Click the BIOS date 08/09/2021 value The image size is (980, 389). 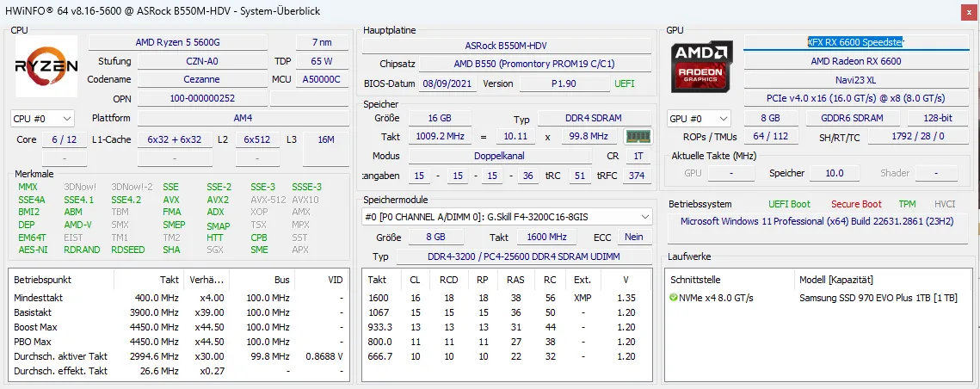point(449,83)
